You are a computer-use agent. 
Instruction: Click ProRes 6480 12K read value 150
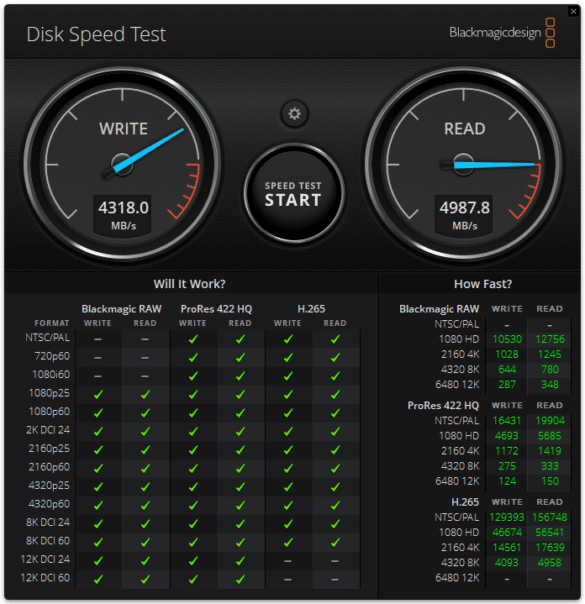(x=550, y=481)
